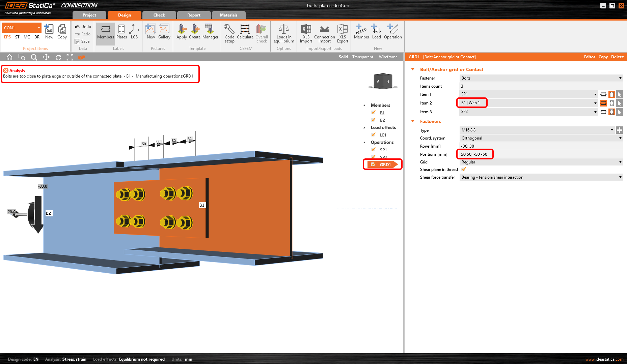The image size is (627, 364).
Task: Open the Shear force transfer dropdown
Action: 541,177
